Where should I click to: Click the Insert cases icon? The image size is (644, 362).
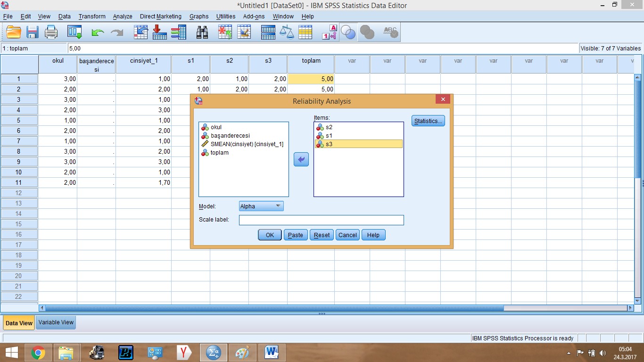[x=225, y=32]
